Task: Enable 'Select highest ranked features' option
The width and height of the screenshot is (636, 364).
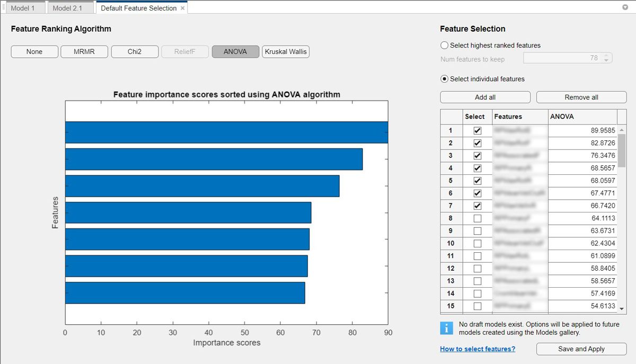Action: point(444,45)
